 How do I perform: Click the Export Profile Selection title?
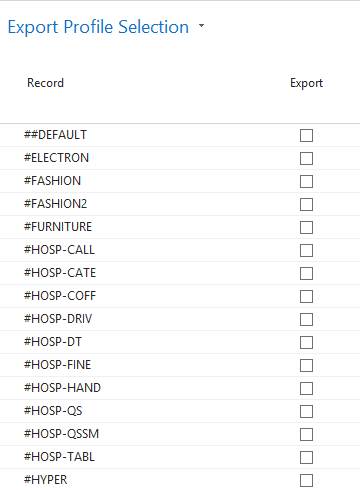(98, 27)
